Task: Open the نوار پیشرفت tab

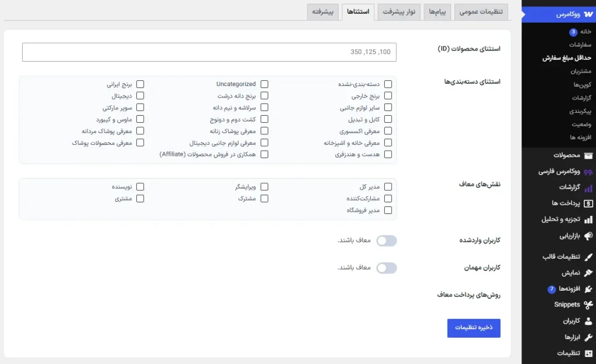Action: point(399,12)
